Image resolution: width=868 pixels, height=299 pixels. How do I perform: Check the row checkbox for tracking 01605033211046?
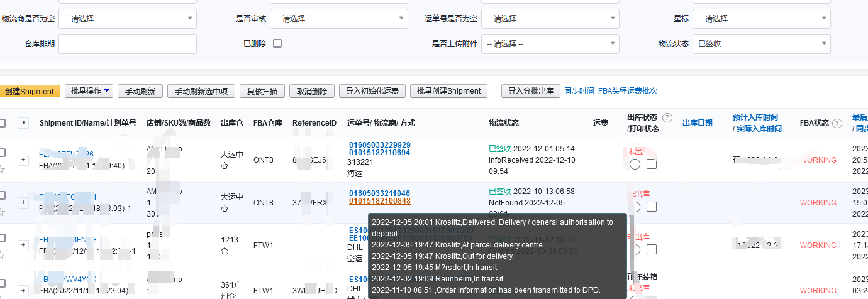click(x=2, y=195)
